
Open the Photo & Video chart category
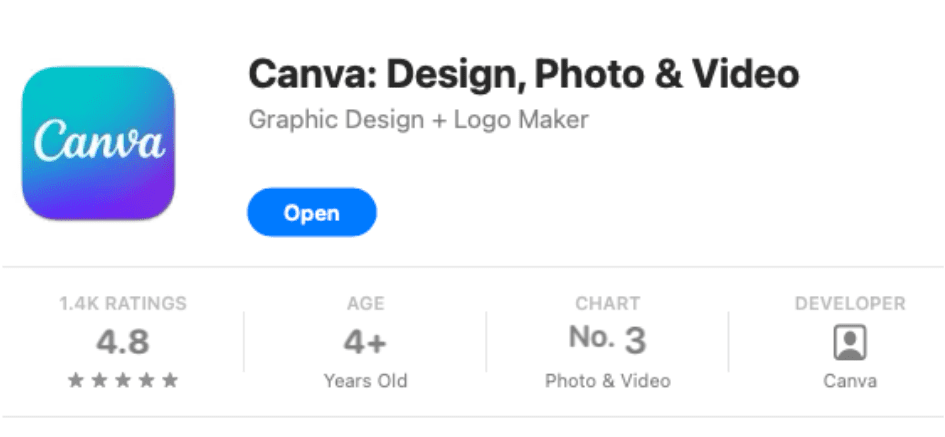point(608,381)
